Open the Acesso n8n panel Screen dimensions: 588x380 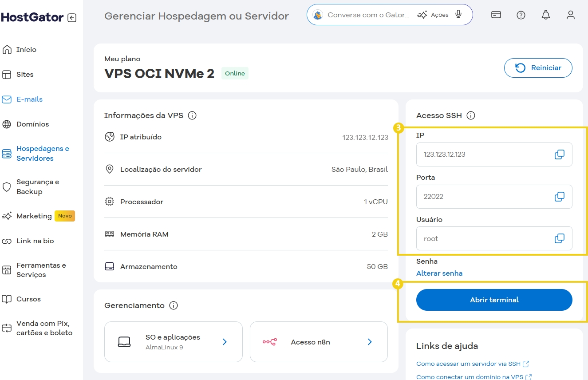tap(319, 342)
